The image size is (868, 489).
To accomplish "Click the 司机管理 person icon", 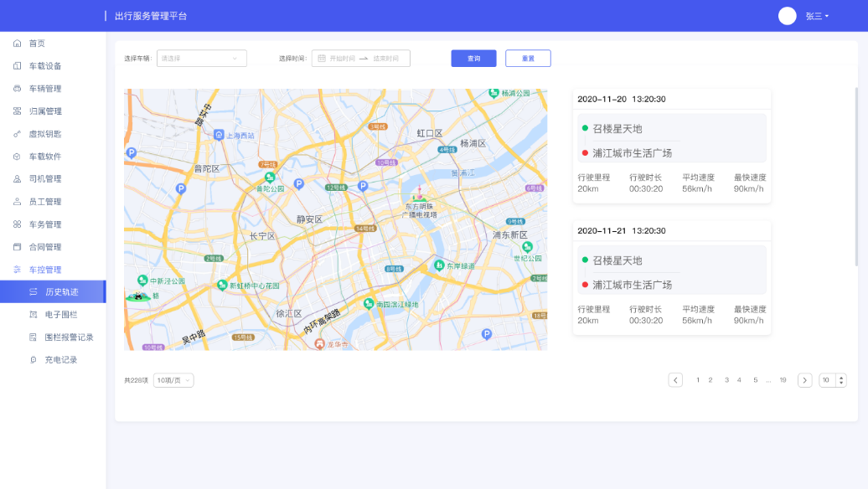I will pos(17,178).
